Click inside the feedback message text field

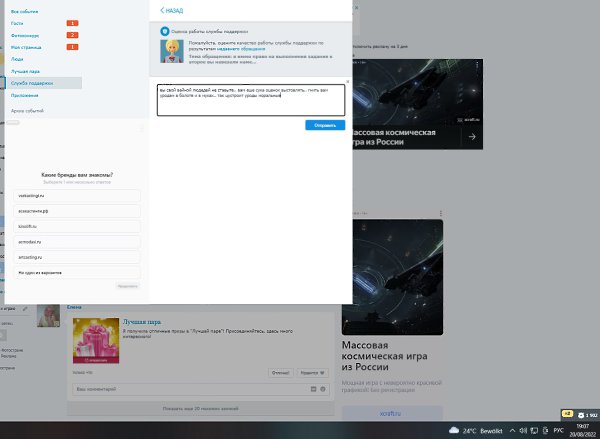[x=250, y=100]
